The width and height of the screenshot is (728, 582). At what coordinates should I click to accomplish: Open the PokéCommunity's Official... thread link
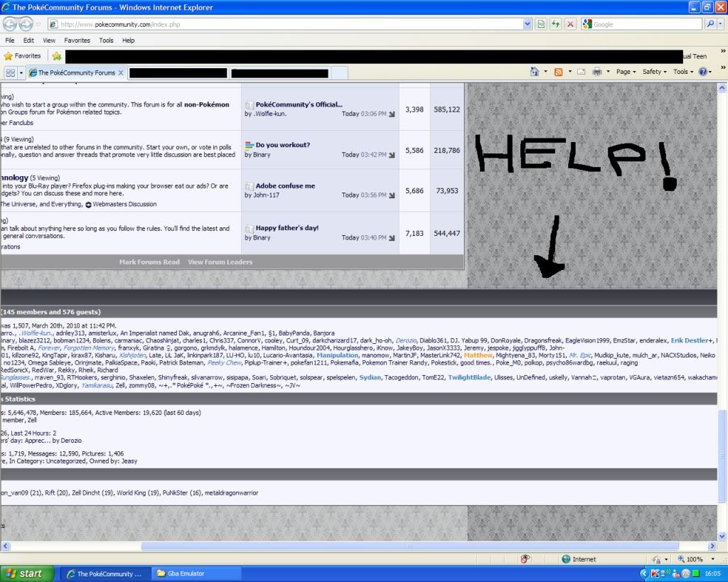pos(299,104)
